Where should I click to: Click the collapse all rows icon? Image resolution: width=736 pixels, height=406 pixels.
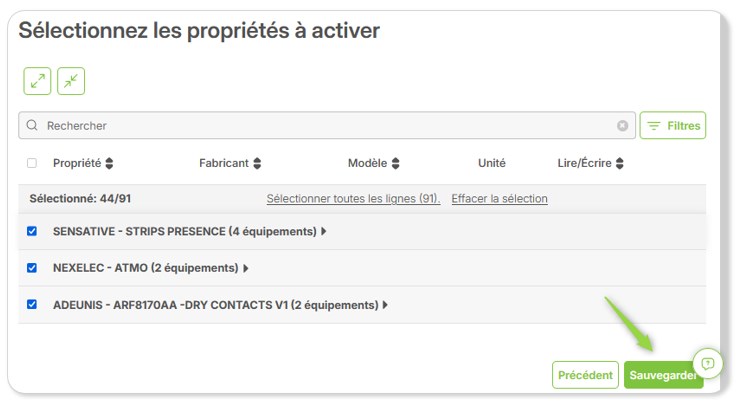tap(71, 81)
